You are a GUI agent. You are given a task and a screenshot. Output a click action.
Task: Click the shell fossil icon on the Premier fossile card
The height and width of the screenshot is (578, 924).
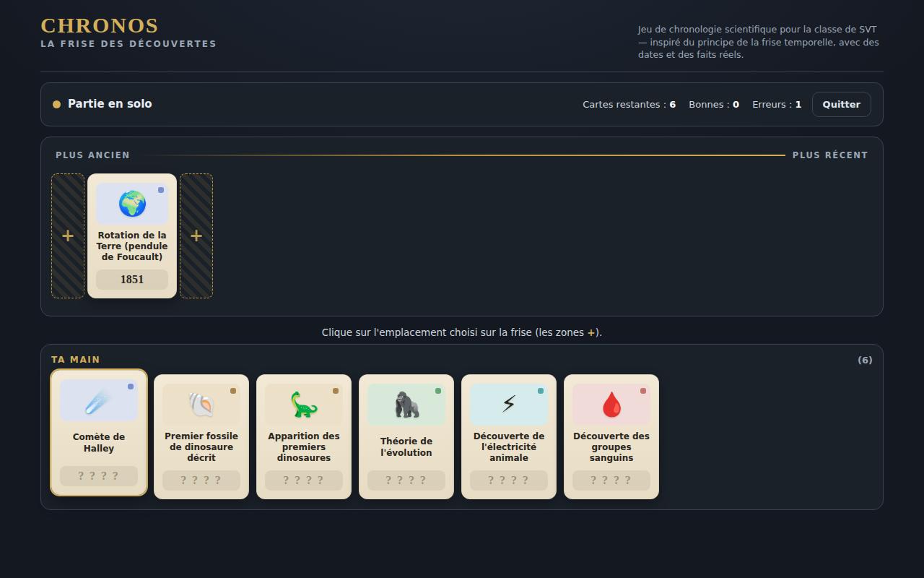[x=201, y=405]
